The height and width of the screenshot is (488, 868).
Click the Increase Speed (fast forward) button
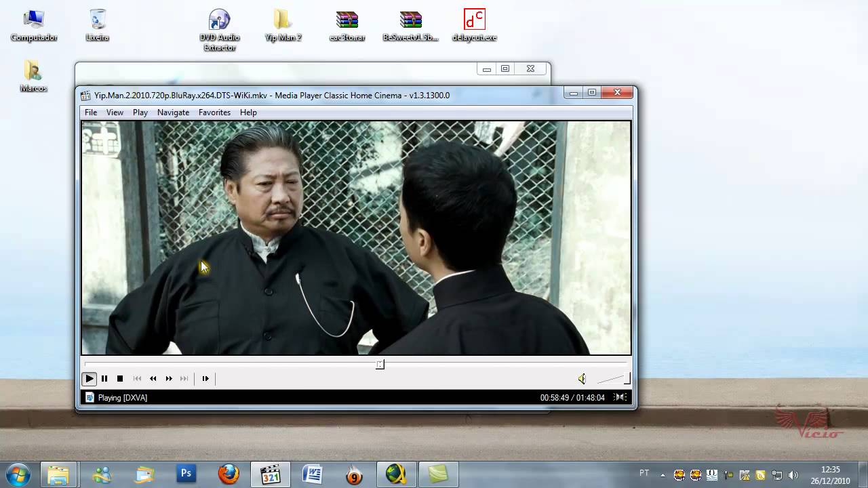click(x=169, y=379)
